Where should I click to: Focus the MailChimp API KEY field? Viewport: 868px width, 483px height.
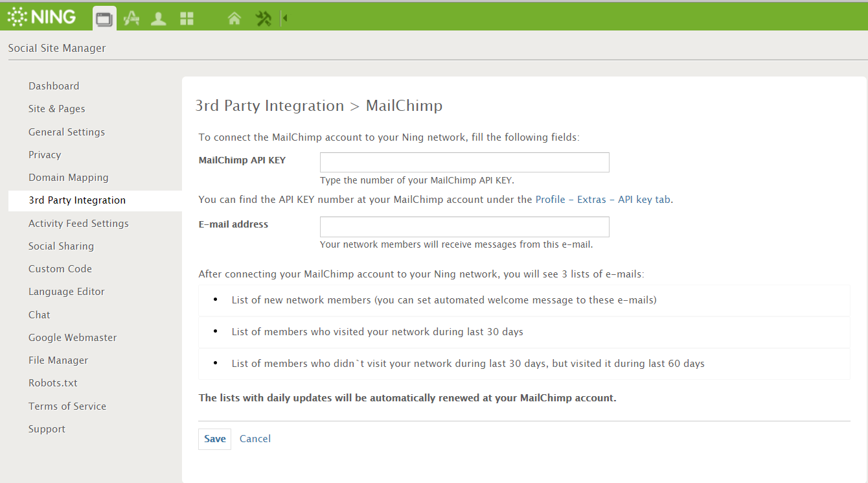(464, 162)
